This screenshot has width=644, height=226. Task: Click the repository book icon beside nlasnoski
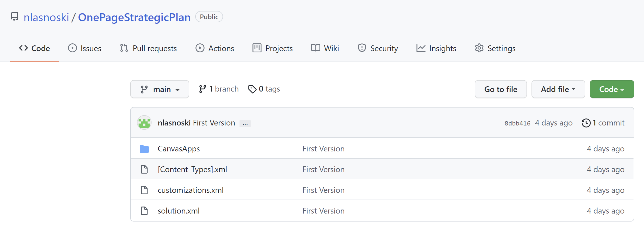[x=14, y=17]
